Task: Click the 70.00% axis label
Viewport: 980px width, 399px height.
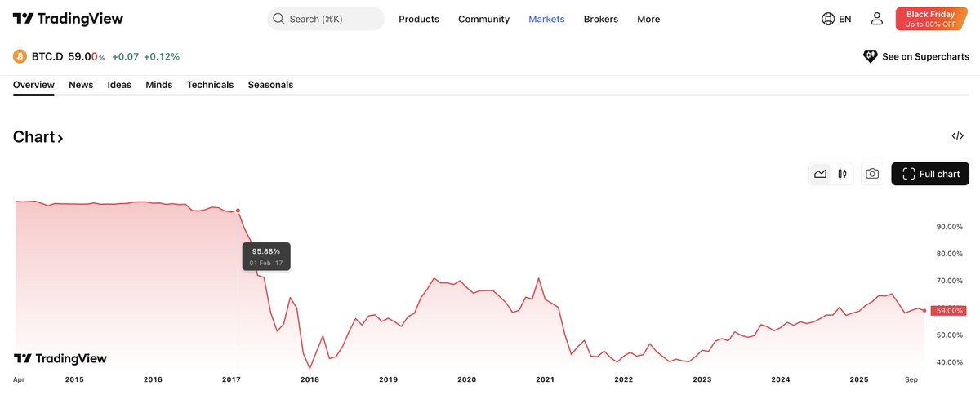Action: tap(949, 281)
